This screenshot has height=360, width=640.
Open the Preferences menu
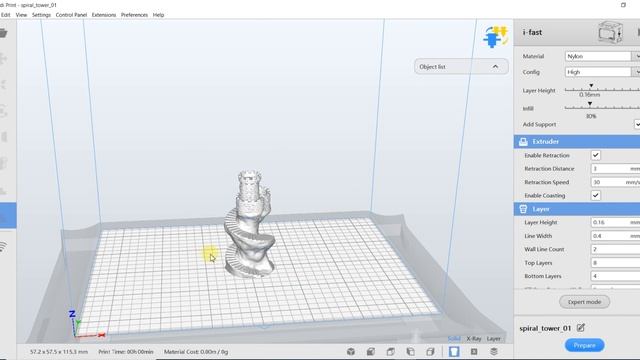coord(134,15)
